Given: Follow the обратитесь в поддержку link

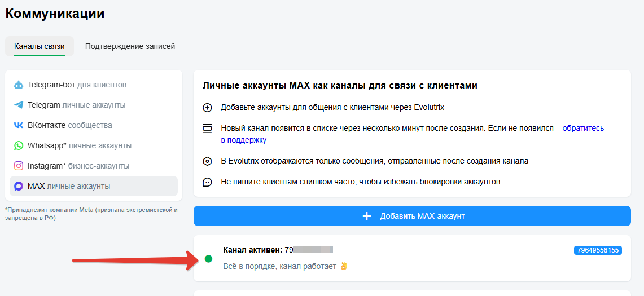Looking at the screenshot, I should [x=583, y=128].
